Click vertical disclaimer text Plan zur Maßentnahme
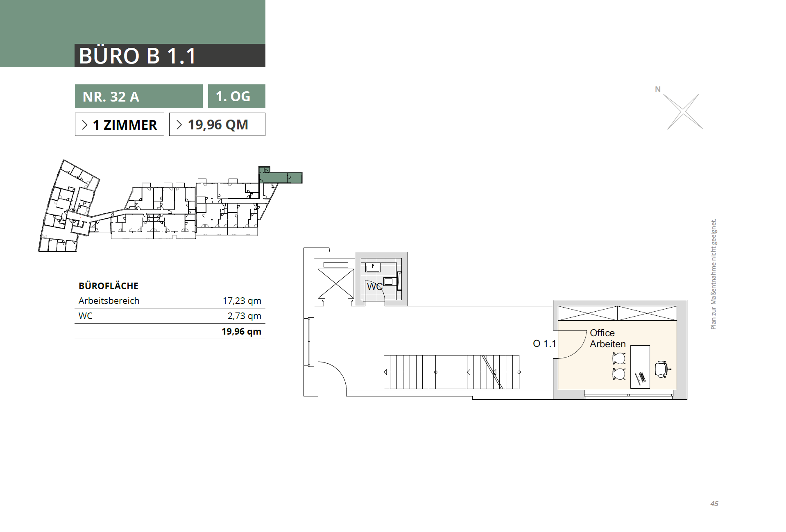 pyautogui.click(x=714, y=274)
